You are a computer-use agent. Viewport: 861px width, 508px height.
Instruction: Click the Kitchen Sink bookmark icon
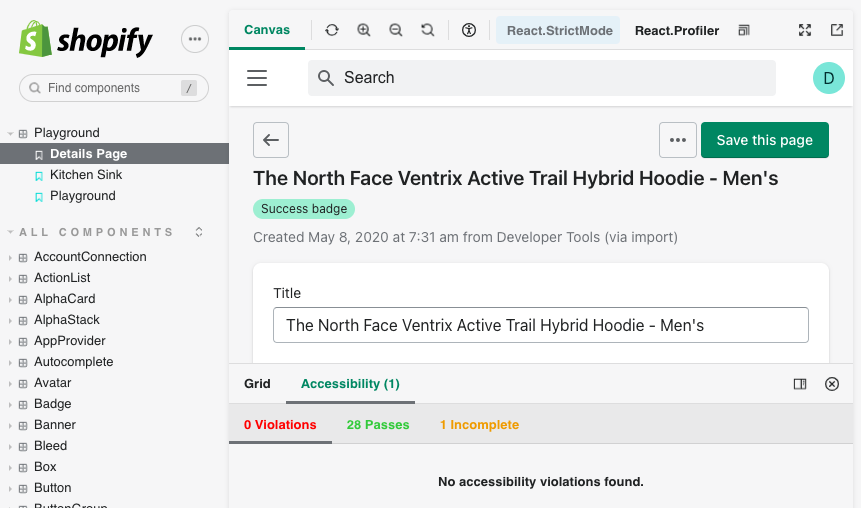tap(39, 176)
